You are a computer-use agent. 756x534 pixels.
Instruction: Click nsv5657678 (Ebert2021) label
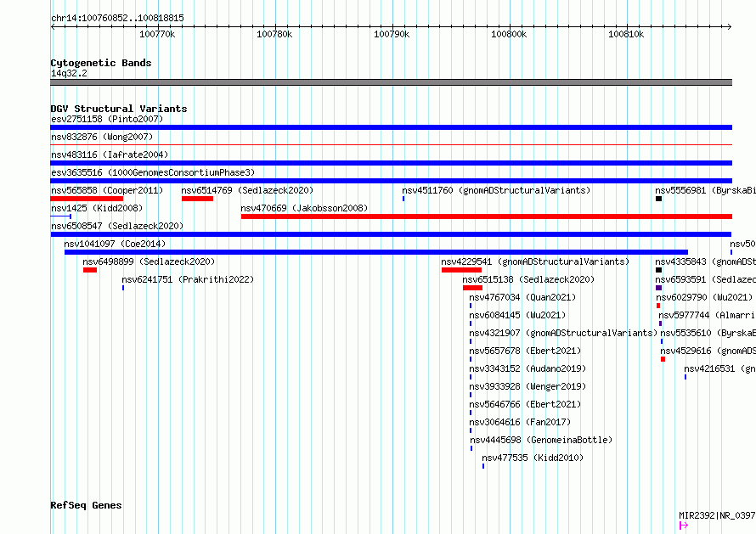[x=525, y=351]
